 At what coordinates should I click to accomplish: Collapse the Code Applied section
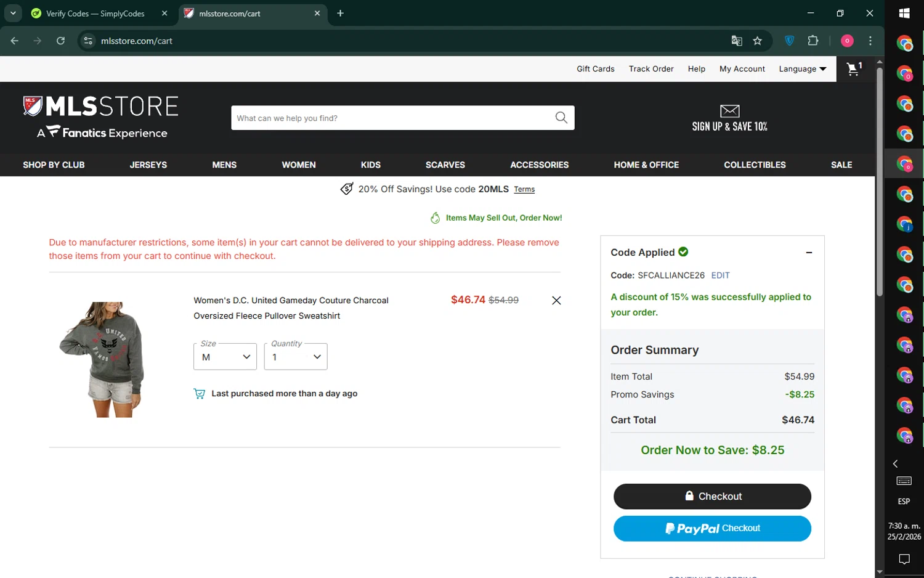coord(809,253)
